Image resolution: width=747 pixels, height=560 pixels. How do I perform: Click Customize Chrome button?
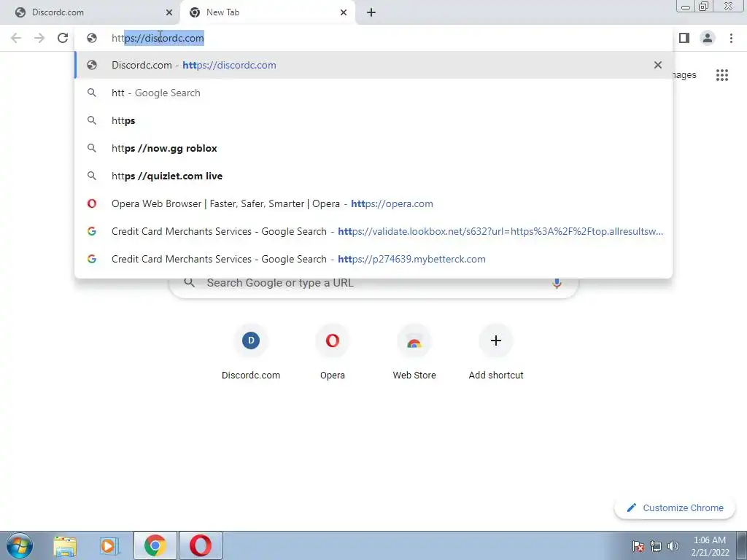675,508
